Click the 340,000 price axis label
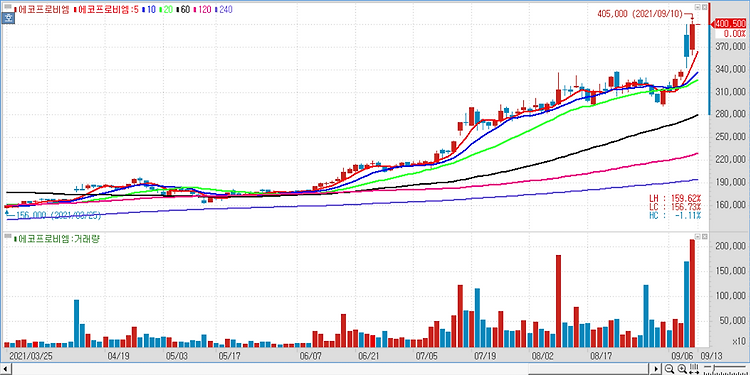This screenshot has height=375, width=750. point(731,69)
